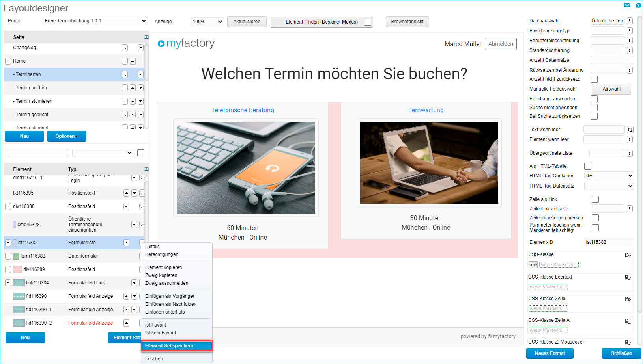Click Neues Format button
Image resolution: width=643 pixels, height=364 pixels.
tap(550, 353)
